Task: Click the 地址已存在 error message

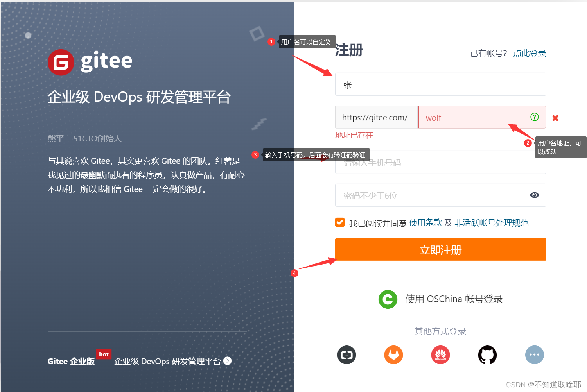Action: (354, 136)
